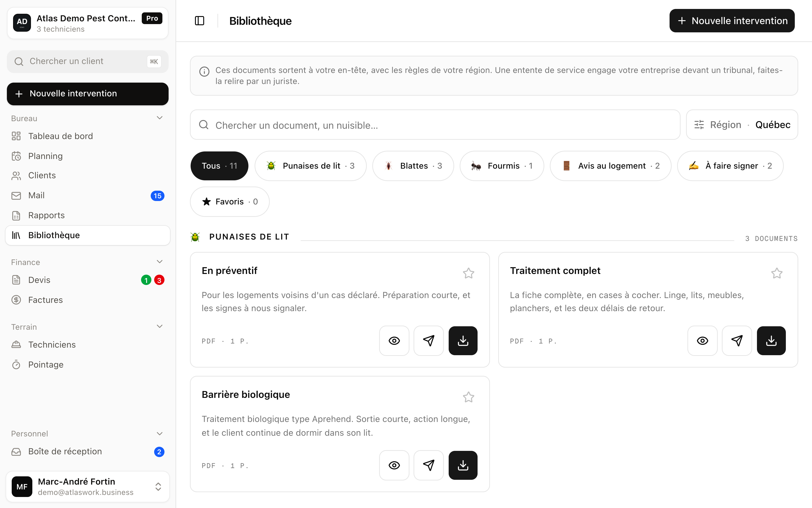This screenshot has width=812, height=508.
Task: Focus the Chercher un client search box
Action: tap(88, 61)
